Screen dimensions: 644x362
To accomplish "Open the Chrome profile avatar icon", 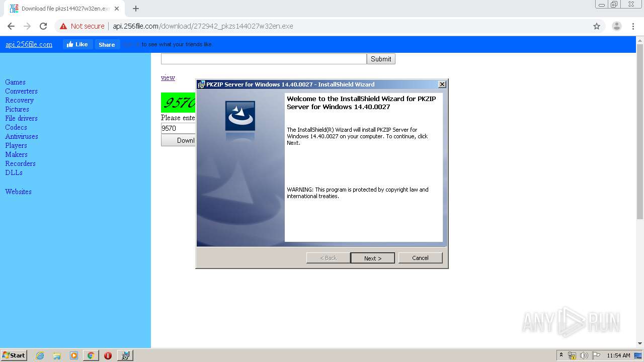I will coord(616,26).
